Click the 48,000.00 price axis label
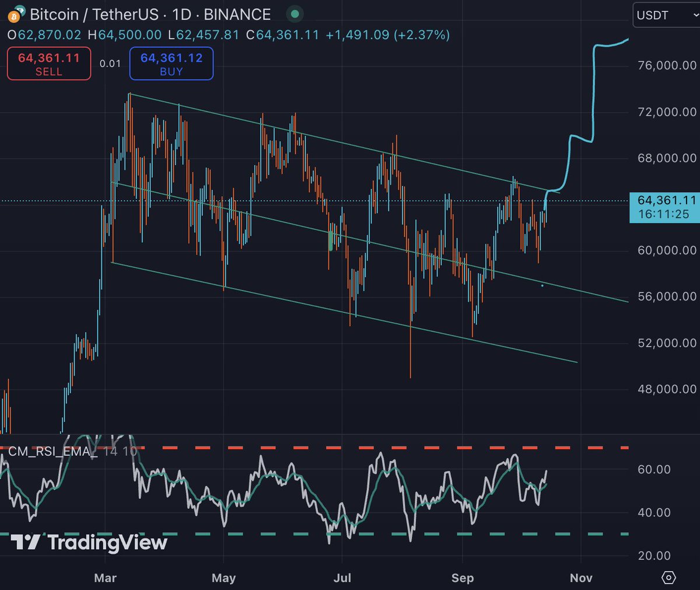Image resolution: width=700 pixels, height=590 pixels. pyautogui.click(x=667, y=389)
